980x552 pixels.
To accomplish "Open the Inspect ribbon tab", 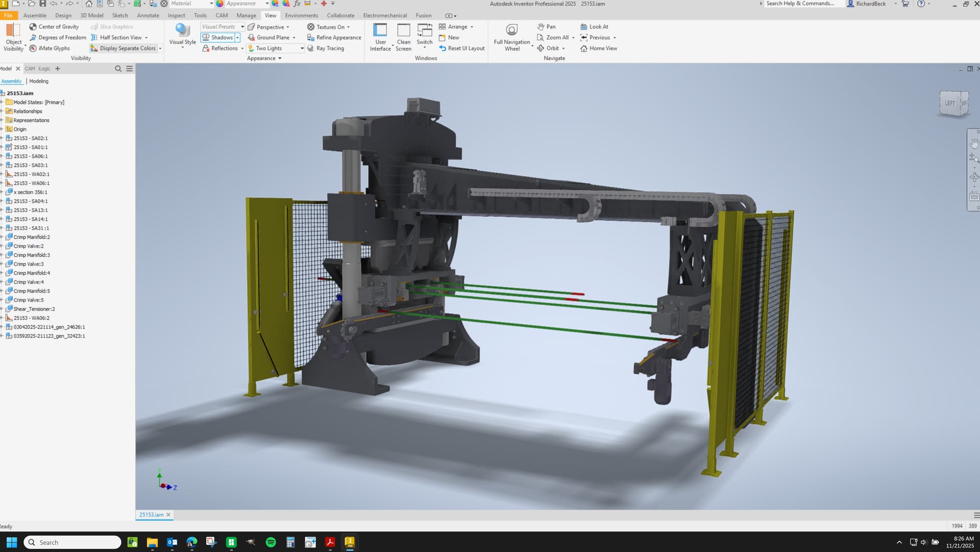I will tap(176, 15).
